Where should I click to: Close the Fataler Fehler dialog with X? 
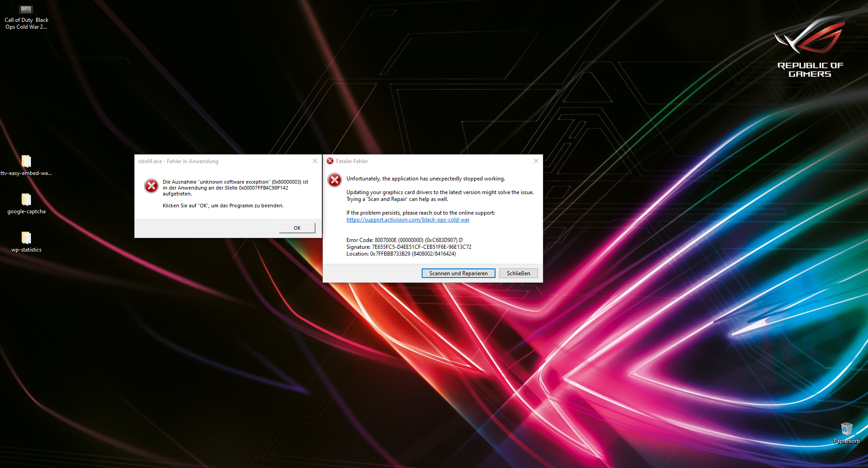[536, 161]
